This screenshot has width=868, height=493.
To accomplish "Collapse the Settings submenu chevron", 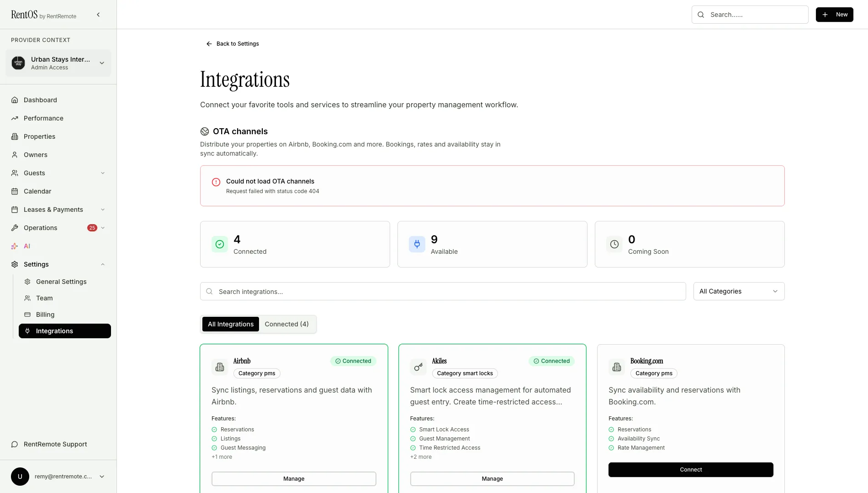I will tap(103, 264).
